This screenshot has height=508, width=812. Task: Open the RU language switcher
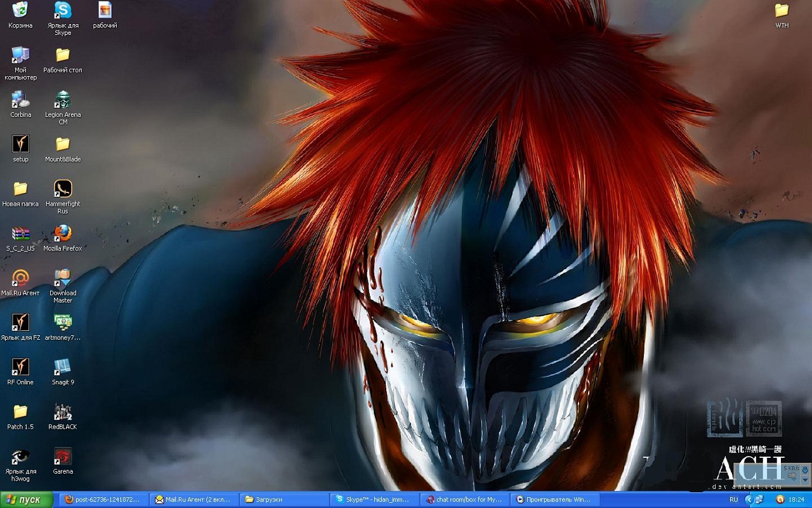(x=733, y=500)
